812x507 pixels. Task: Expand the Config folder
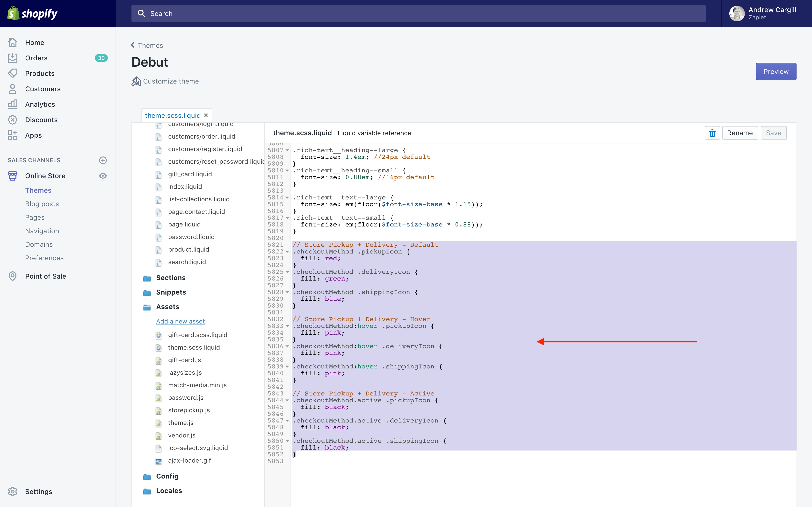click(x=167, y=476)
